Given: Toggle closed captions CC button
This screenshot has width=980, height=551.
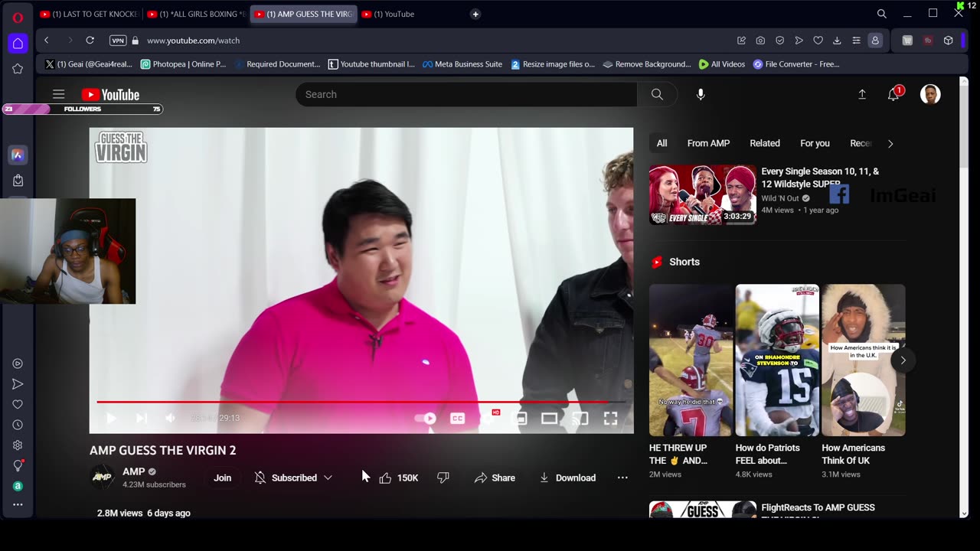Looking at the screenshot, I should pos(457,418).
